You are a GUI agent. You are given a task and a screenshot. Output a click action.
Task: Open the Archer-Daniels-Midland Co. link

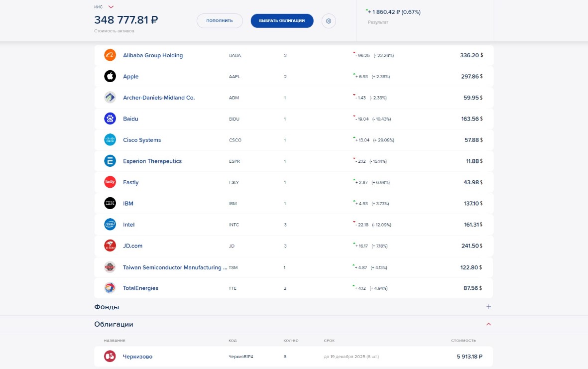coord(159,98)
